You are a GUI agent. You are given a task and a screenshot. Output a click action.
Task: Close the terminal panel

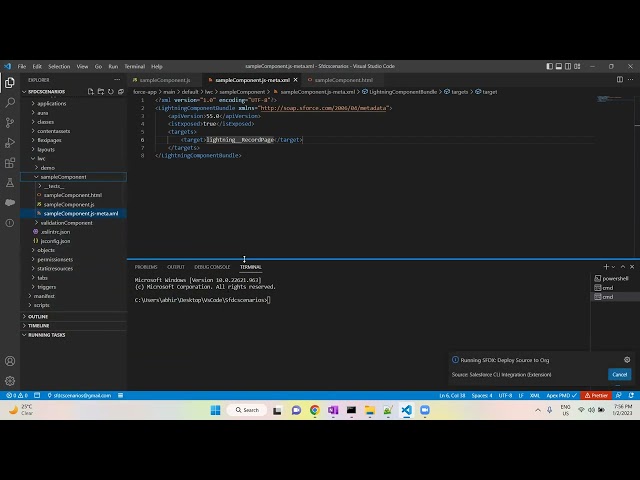(x=632, y=267)
